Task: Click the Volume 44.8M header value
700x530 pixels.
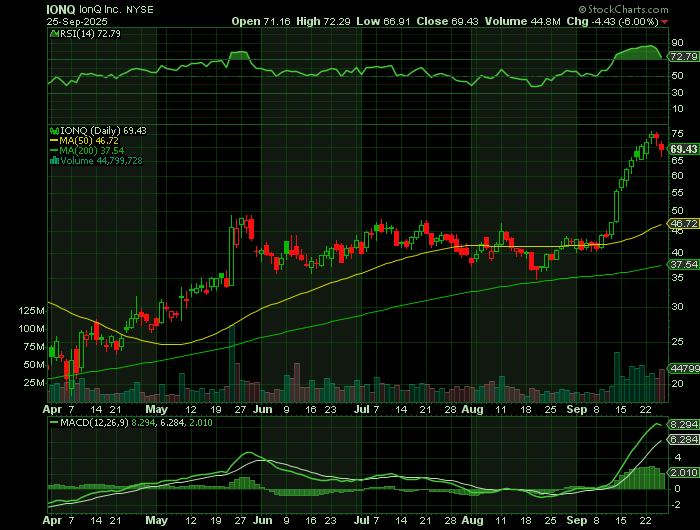Action: pos(523,21)
